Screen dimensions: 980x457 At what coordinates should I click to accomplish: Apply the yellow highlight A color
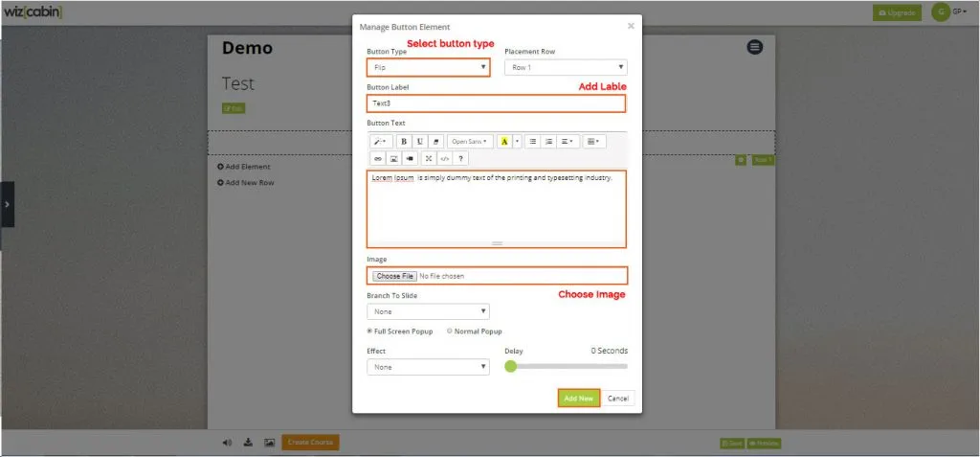coord(504,142)
